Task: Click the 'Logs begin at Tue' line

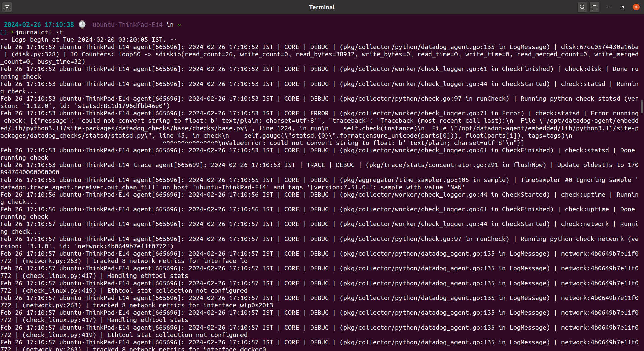Action: pos(89,40)
